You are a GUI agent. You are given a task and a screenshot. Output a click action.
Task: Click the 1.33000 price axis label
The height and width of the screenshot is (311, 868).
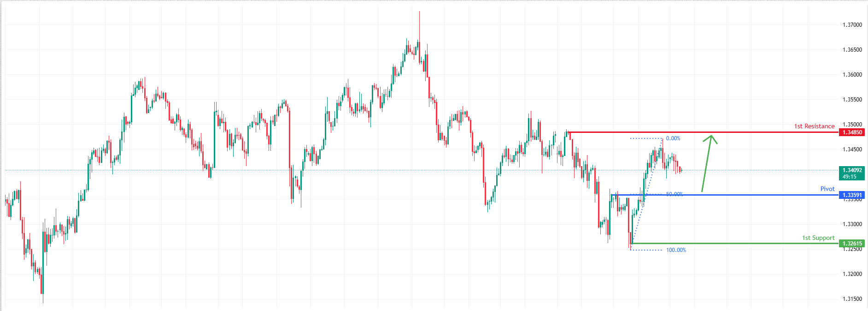(852, 224)
